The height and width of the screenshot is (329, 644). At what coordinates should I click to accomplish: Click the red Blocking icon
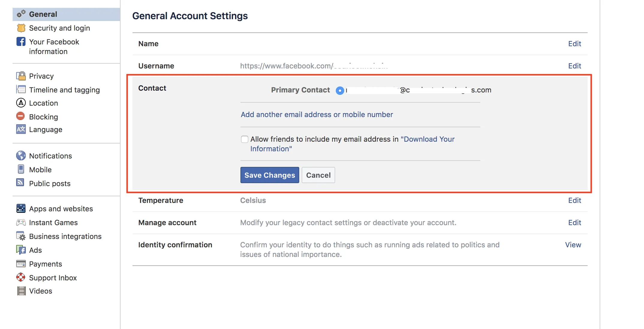(x=20, y=116)
